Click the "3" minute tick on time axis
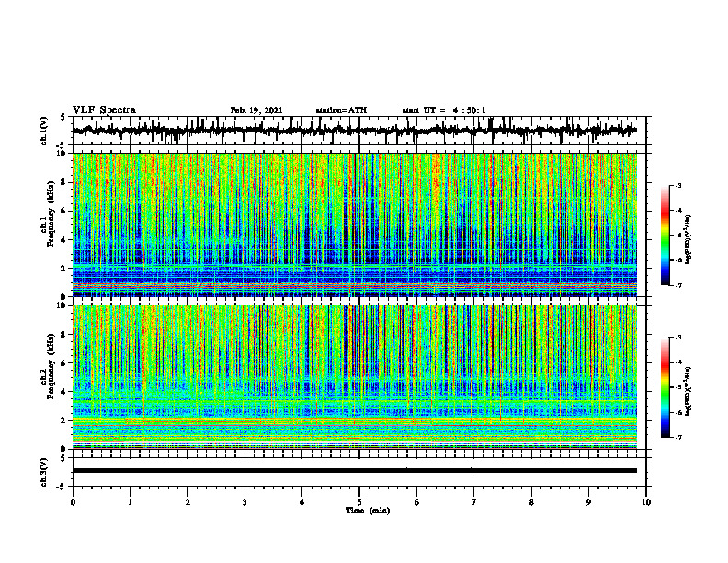 click(245, 502)
